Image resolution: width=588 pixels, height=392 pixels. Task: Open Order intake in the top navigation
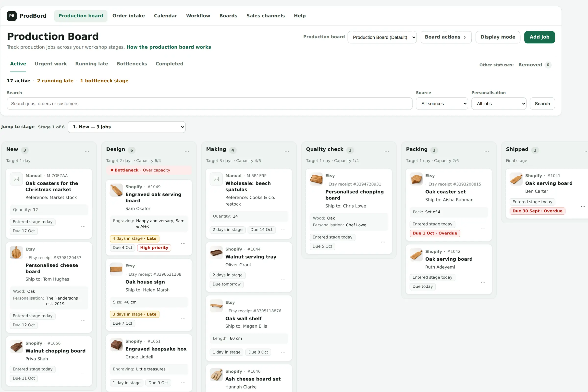(128, 16)
